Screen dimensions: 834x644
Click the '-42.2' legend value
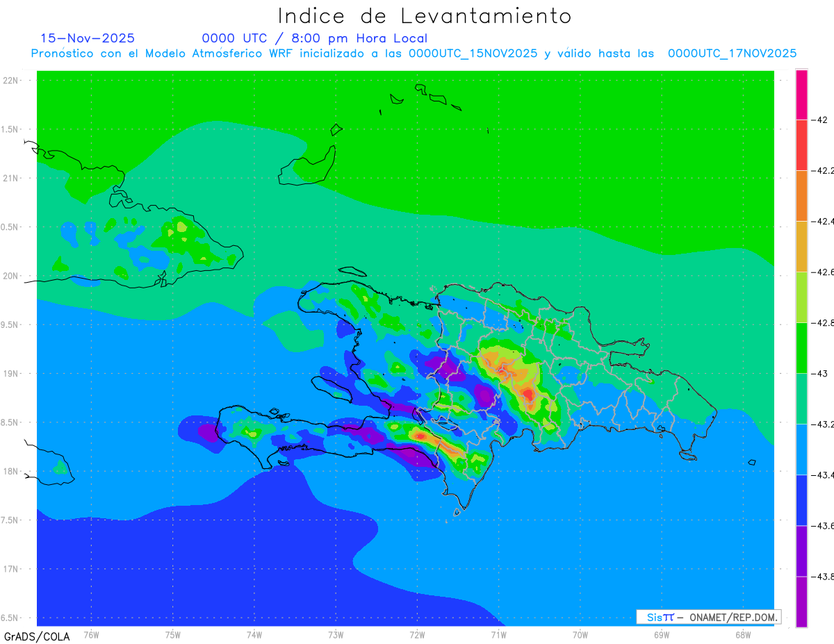pos(823,170)
